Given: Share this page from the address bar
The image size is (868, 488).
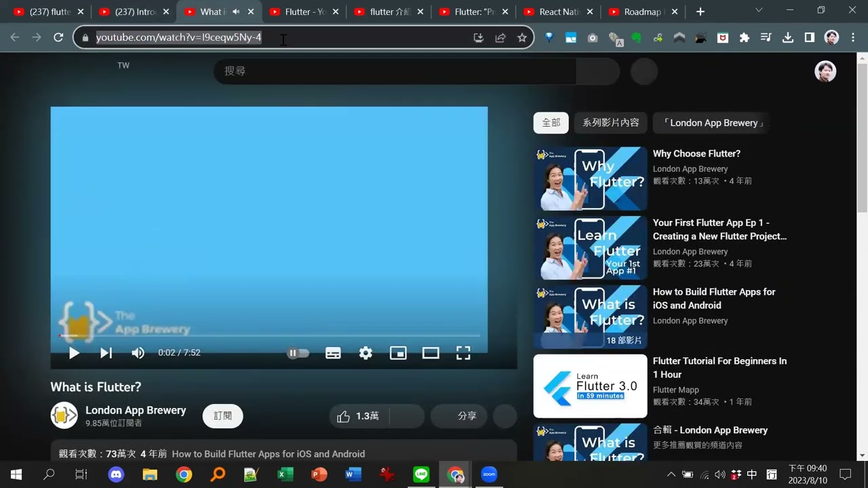Looking at the screenshot, I should (500, 38).
